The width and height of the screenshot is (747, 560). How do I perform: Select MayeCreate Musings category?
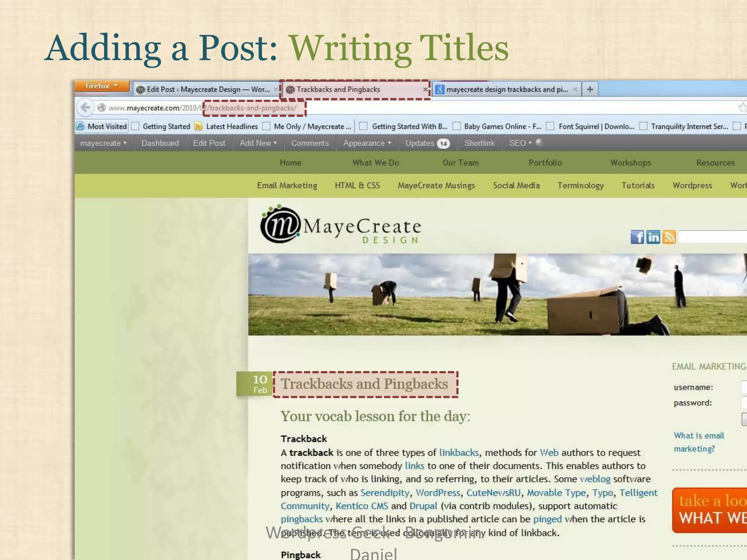436,186
